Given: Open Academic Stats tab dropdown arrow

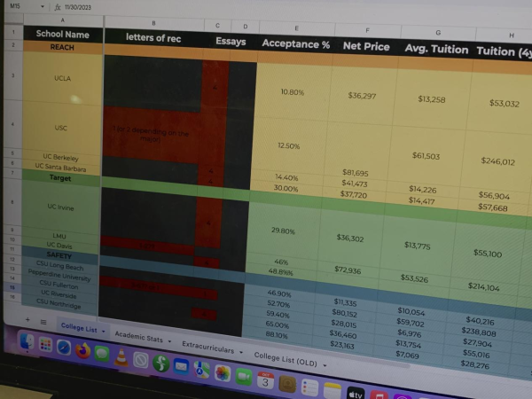Looking at the screenshot, I should [169, 341].
